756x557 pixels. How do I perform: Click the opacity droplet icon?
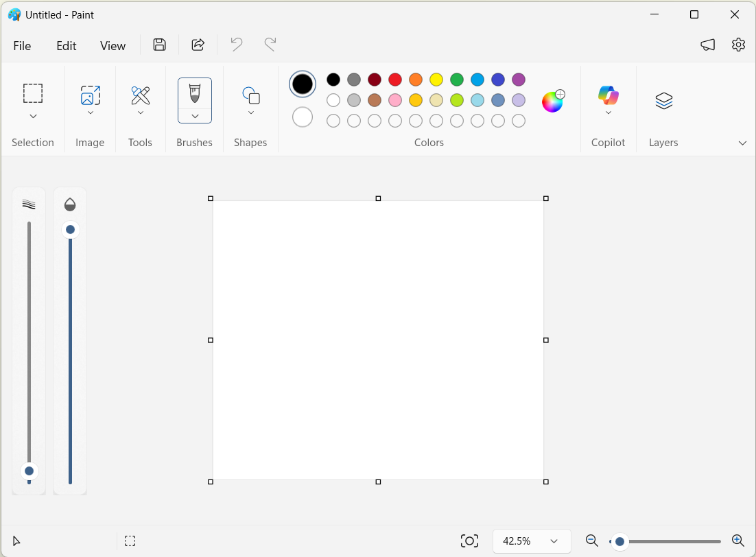click(x=70, y=204)
